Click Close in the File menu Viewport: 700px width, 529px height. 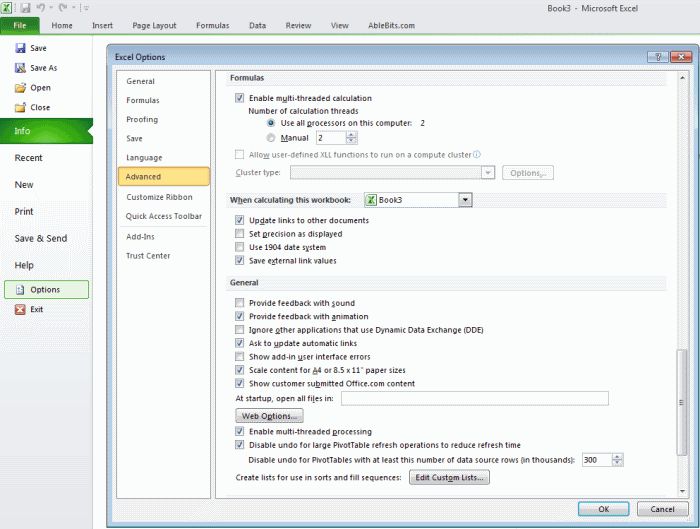(x=33, y=107)
